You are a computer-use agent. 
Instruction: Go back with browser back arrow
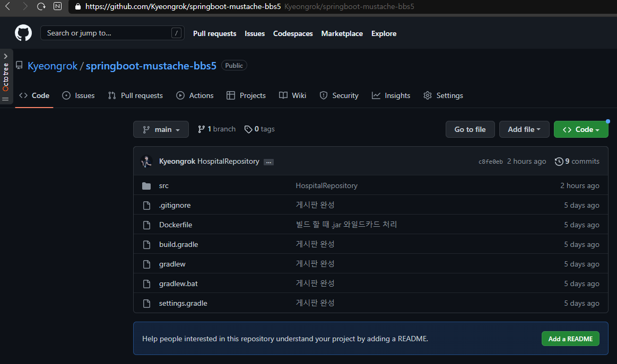[x=7, y=6]
